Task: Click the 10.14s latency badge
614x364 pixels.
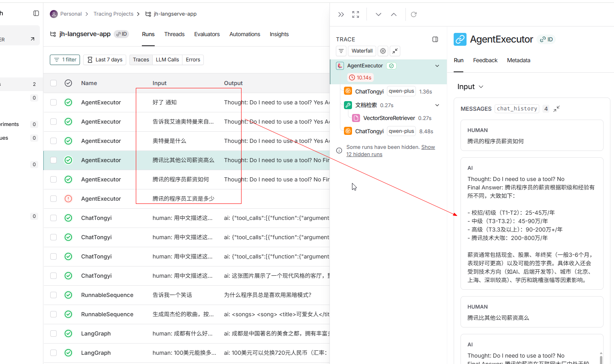Action: 360,77
